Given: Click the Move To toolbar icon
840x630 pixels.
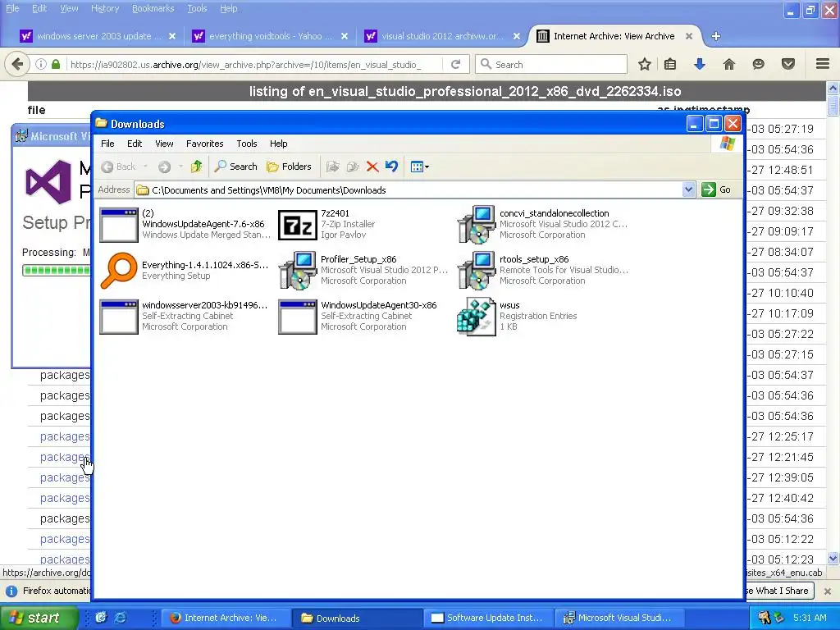Looking at the screenshot, I should click(x=332, y=167).
